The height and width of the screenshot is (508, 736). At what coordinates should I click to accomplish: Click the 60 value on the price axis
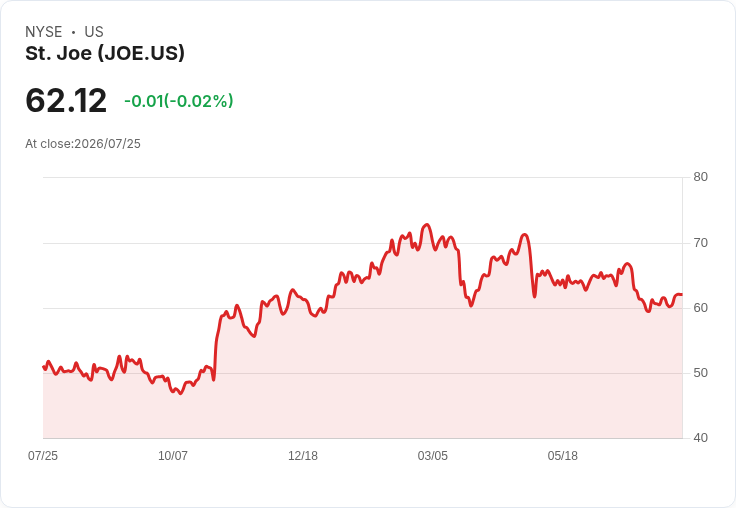click(x=700, y=308)
